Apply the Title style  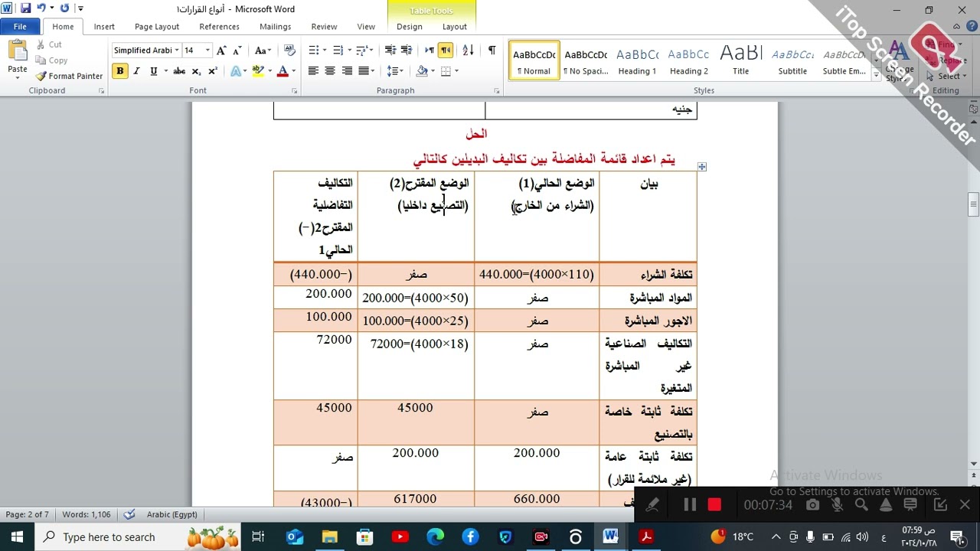click(x=740, y=60)
